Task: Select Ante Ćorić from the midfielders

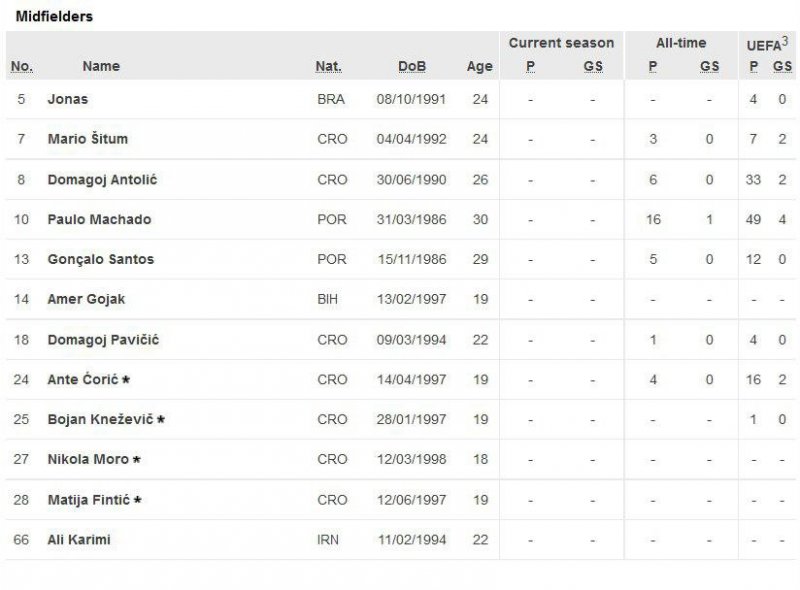Action: [85, 380]
